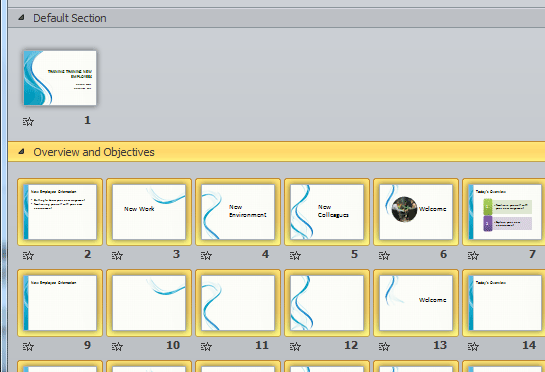Select slide 11 thumbnail
545x372 pixels.
tap(238, 303)
